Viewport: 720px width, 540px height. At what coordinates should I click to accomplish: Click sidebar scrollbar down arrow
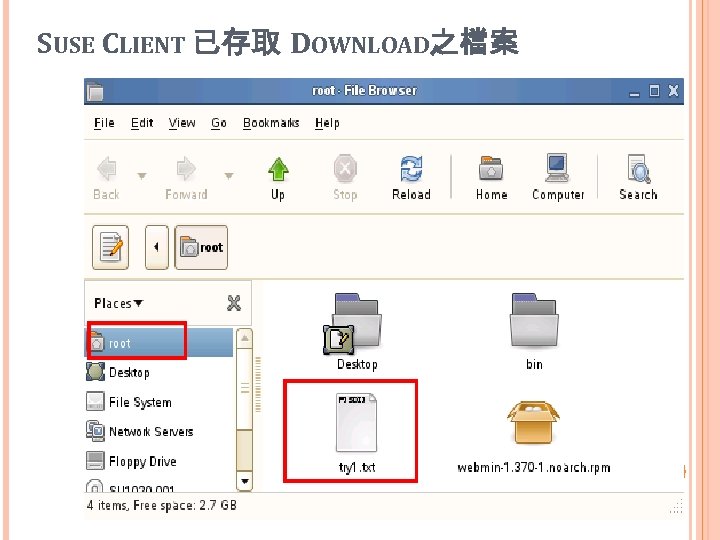pyautogui.click(x=245, y=481)
